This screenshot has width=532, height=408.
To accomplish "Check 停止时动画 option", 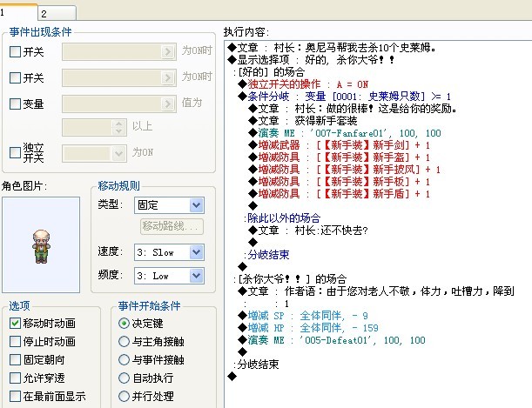I will coord(15,342).
